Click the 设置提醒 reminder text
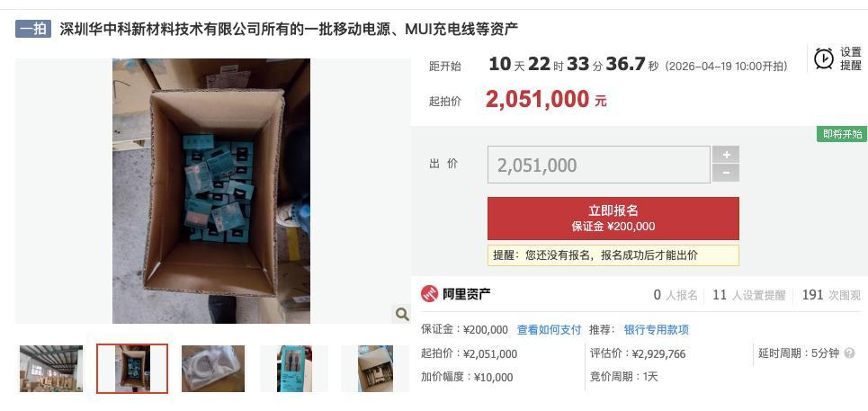The image size is (868, 411). click(x=851, y=58)
